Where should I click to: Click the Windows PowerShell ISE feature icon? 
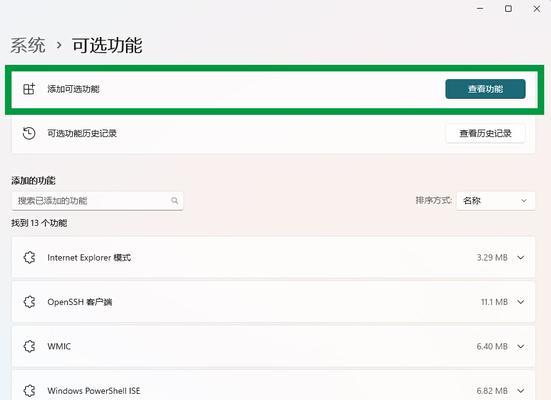(x=29, y=391)
